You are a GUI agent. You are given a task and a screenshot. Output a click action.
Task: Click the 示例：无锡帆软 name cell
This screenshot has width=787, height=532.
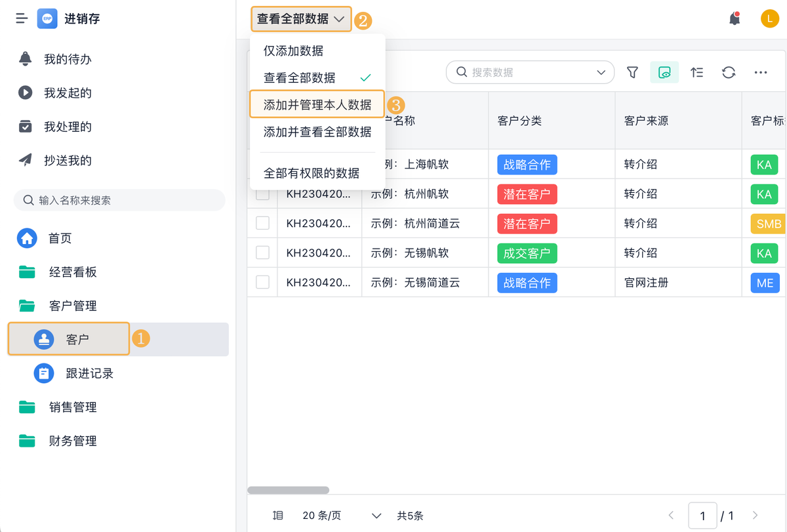(425, 253)
